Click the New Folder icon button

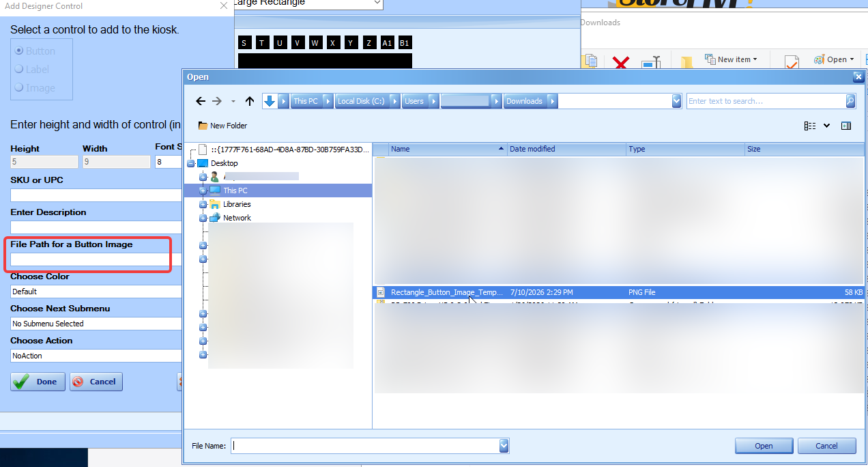tap(203, 126)
